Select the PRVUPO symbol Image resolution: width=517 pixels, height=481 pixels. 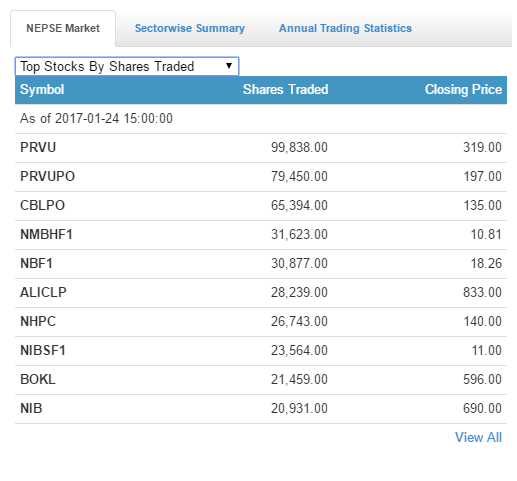47,176
